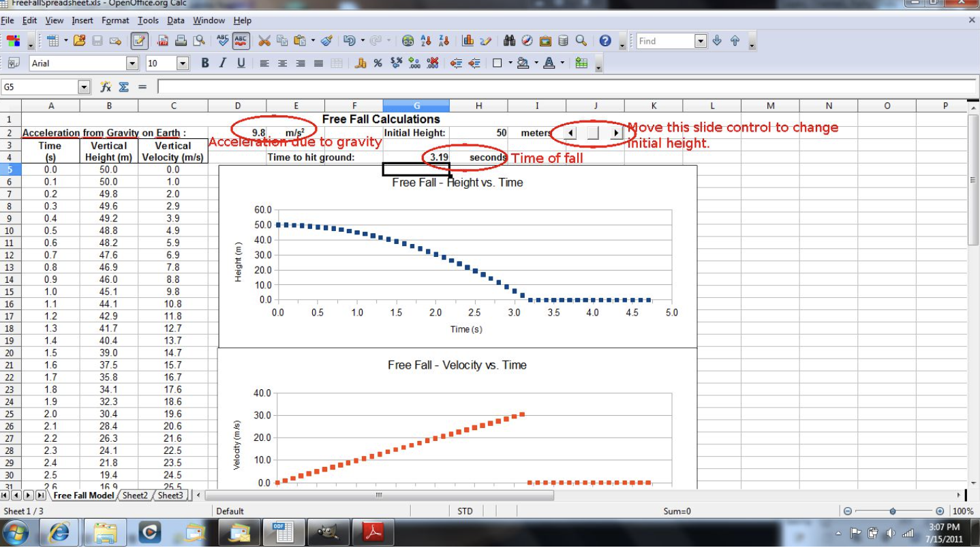Open the Arial font name dropdown
The image size is (980, 548).
[132, 63]
